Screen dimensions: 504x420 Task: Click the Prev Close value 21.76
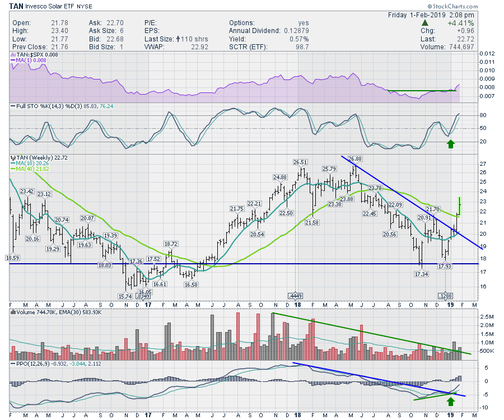59,47
